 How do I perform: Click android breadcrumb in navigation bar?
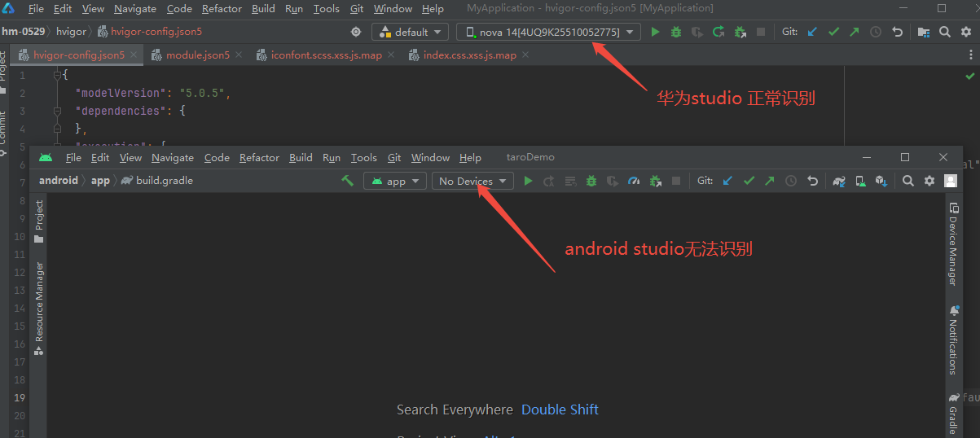59,181
